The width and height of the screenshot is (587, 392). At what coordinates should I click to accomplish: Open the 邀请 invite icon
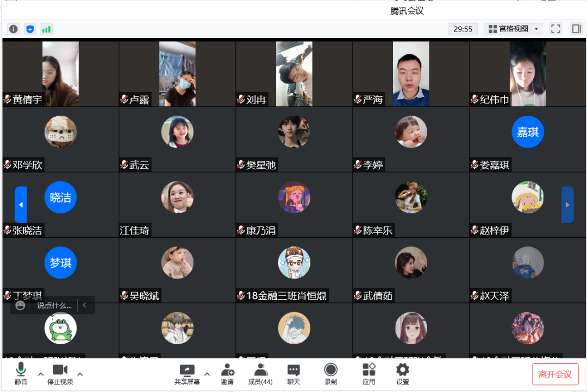coord(227,375)
